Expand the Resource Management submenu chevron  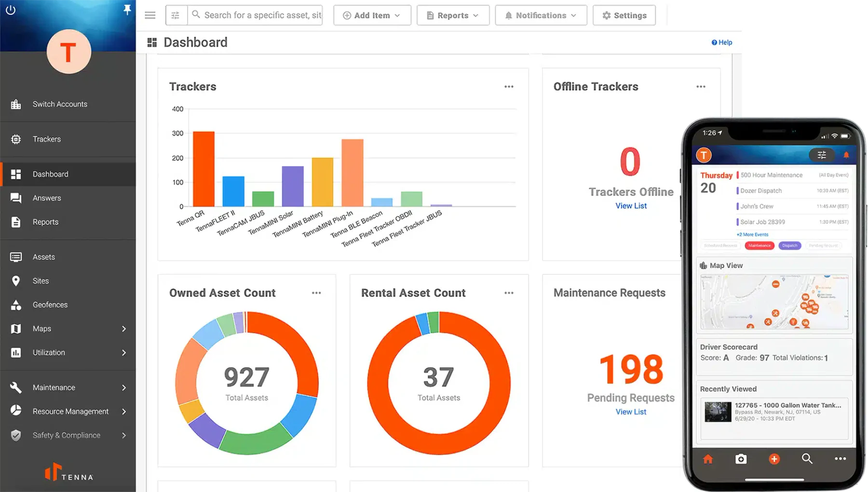pyautogui.click(x=124, y=412)
